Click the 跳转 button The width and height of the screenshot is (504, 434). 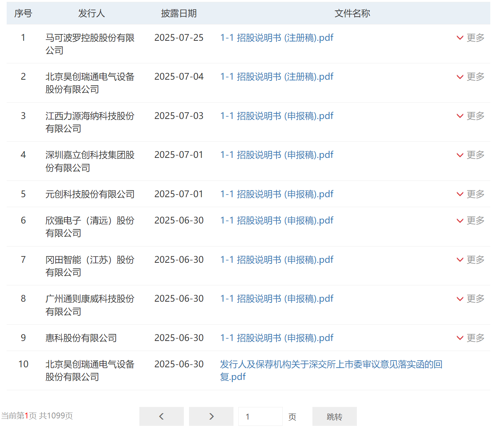[x=334, y=416]
